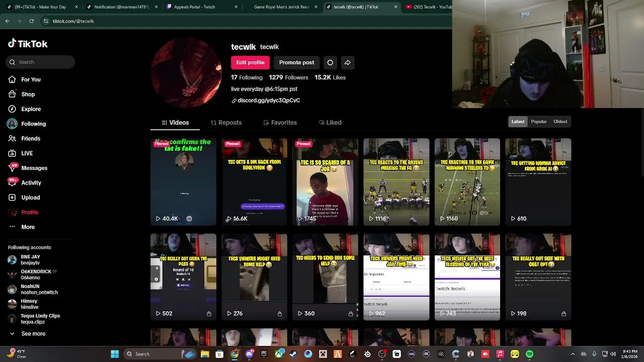
Task: Expand See more following accounts
Action: (28, 333)
